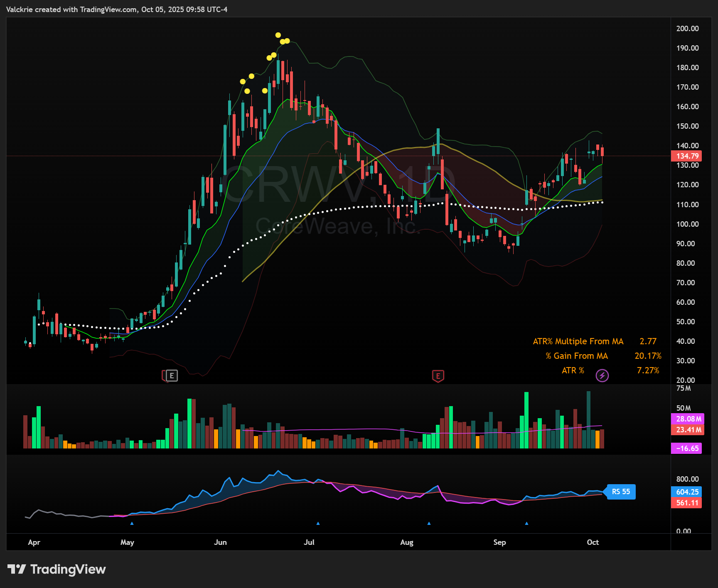Image resolution: width=718 pixels, height=588 pixels.
Task: Click the 23.41M volume label
Action: tap(687, 429)
